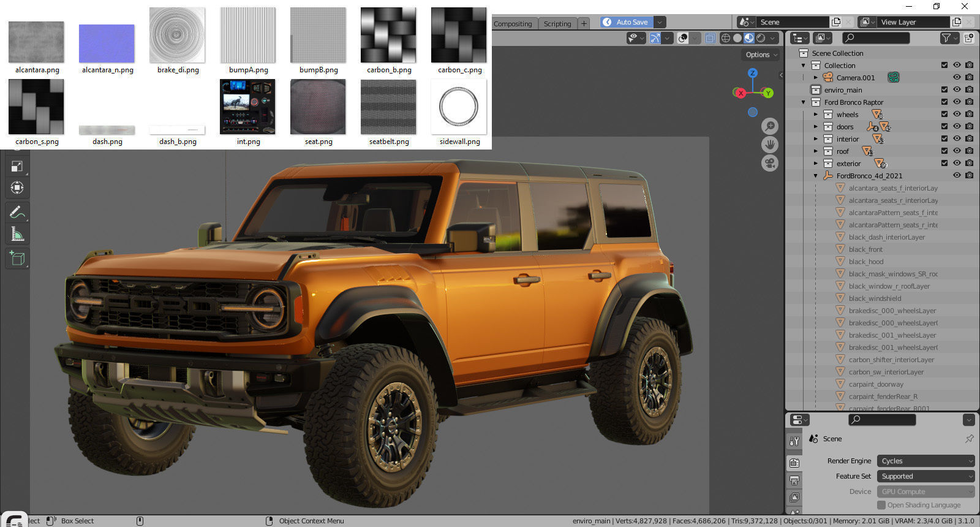
Task: Select the Annotate pencil tool
Action: [17, 213]
